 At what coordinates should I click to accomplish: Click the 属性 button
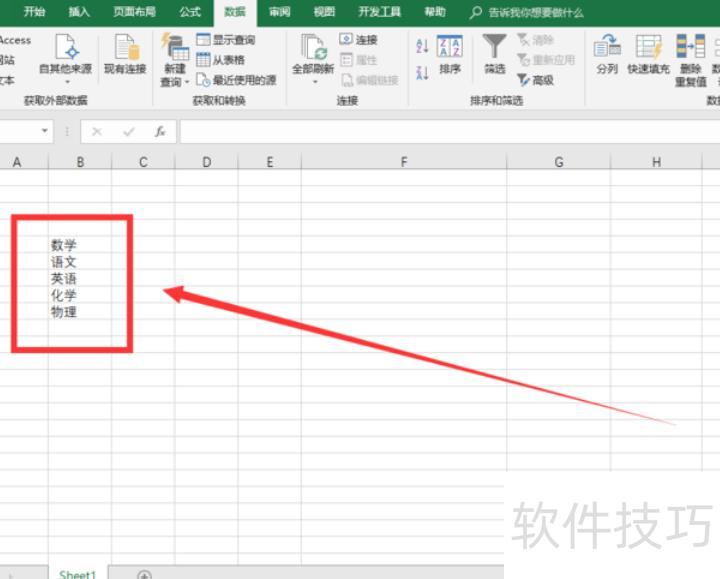tap(359, 60)
